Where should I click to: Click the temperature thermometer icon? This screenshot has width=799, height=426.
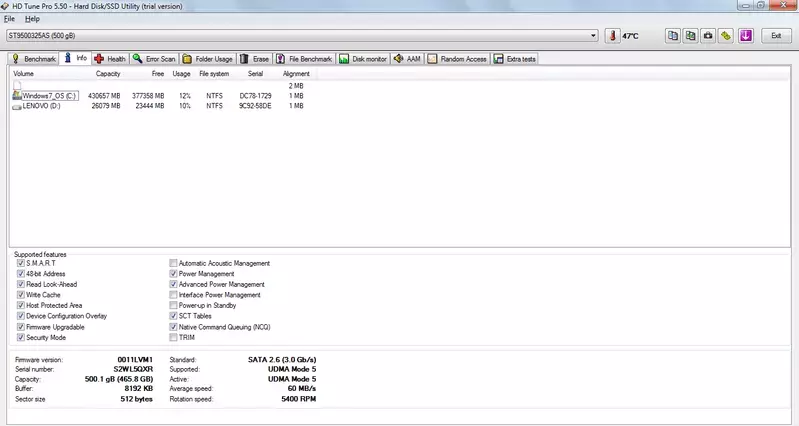click(612, 36)
